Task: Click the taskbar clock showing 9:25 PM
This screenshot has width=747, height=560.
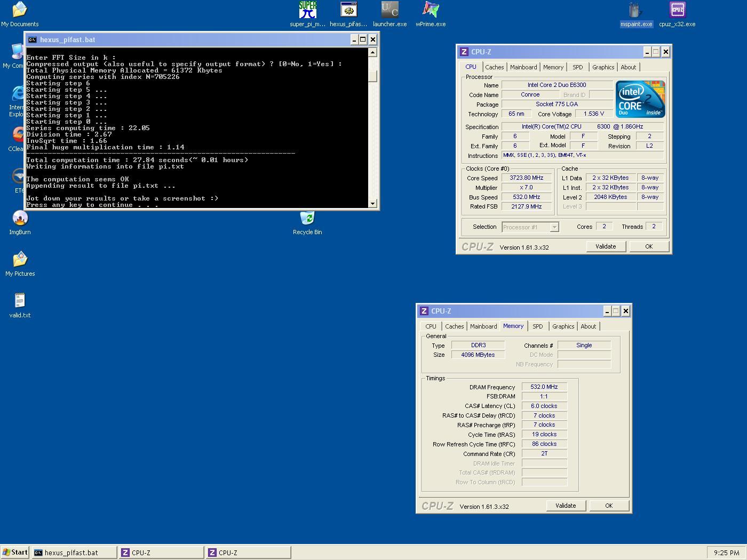Action: coord(727,553)
